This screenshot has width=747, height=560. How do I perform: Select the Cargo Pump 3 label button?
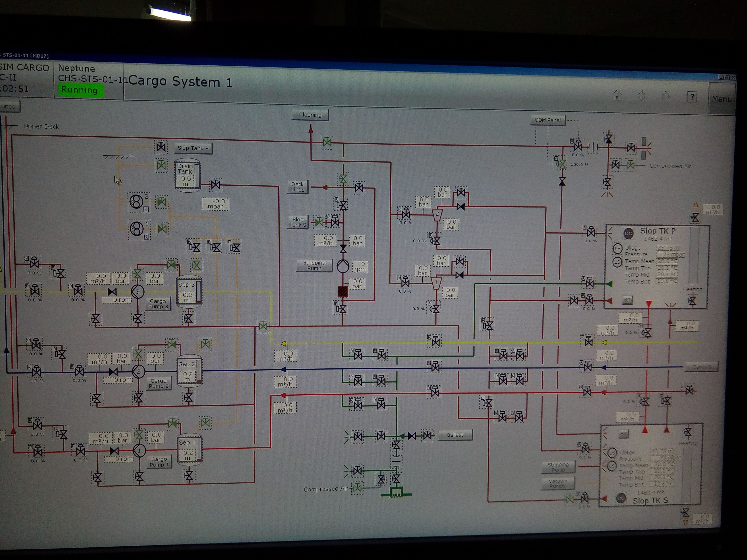158,304
